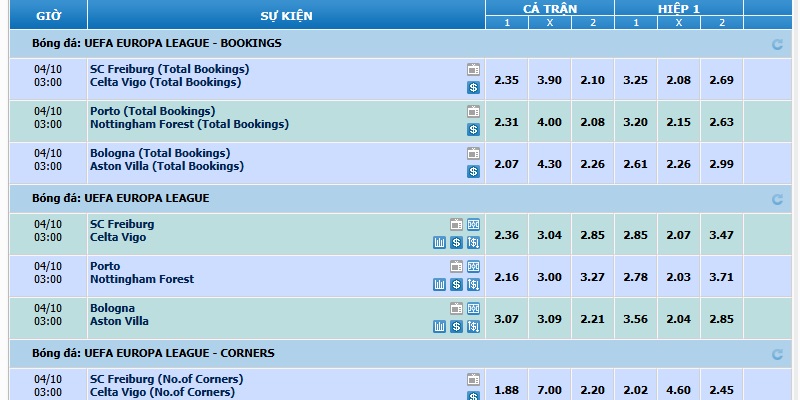Pick odds 3.07 for Bologna win

(507, 318)
